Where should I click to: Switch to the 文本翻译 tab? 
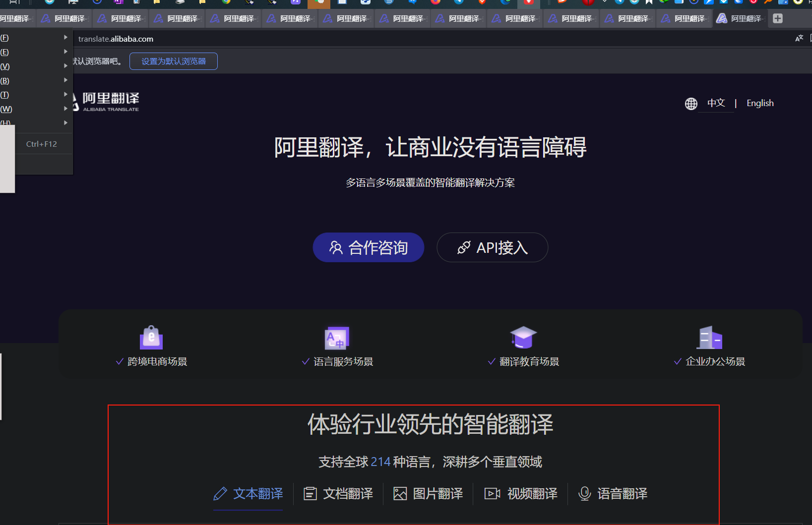[x=248, y=494]
